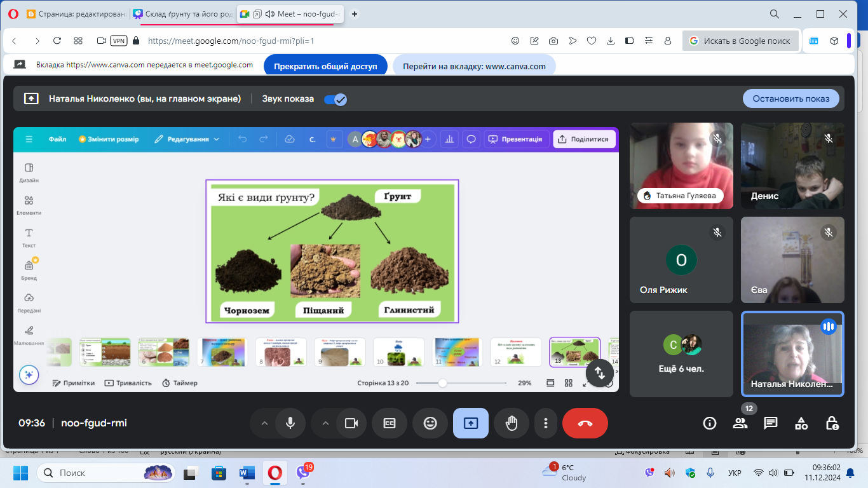This screenshot has width=868, height=488.
Task: Open Дизайн panel in Canva sidebar
Action: [29, 172]
